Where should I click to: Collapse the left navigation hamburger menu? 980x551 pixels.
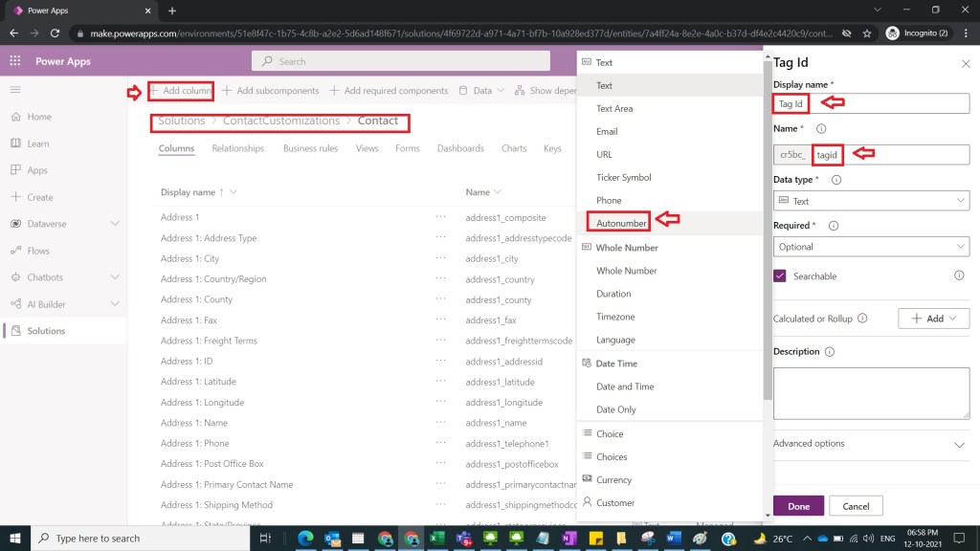point(15,89)
